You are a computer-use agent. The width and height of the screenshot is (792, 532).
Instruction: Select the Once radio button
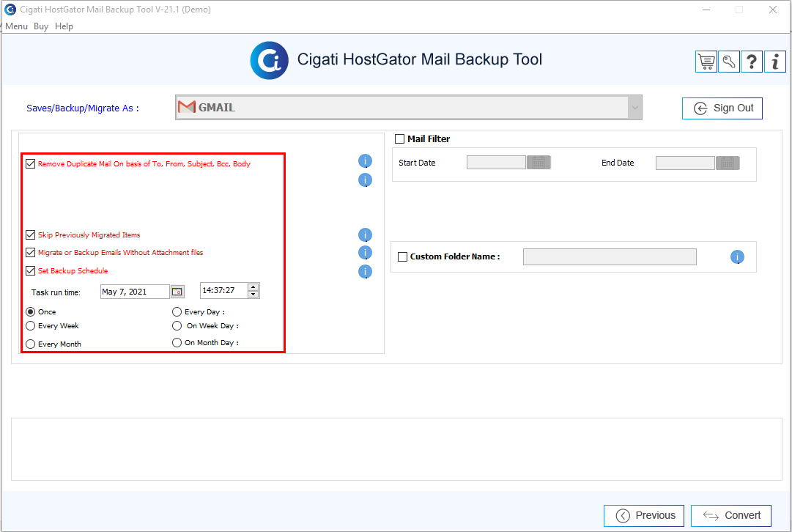30,311
